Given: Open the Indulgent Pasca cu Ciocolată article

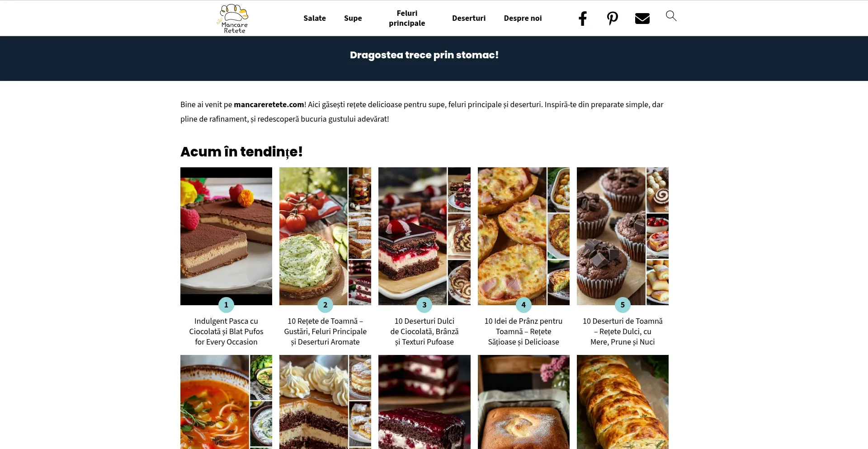Looking at the screenshot, I should pyautogui.click(x=226, y=331).
